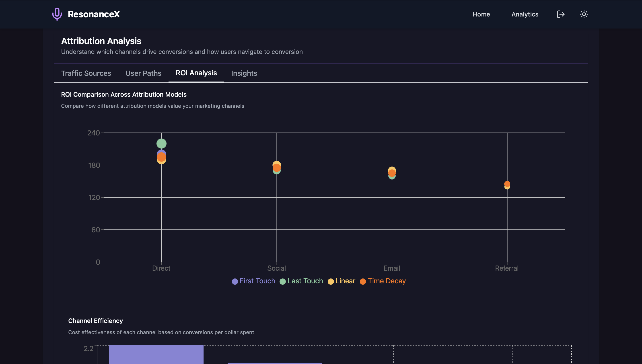Click the 120 y-axis value
The image size is (642, 364).
click(x=94, y=198)
